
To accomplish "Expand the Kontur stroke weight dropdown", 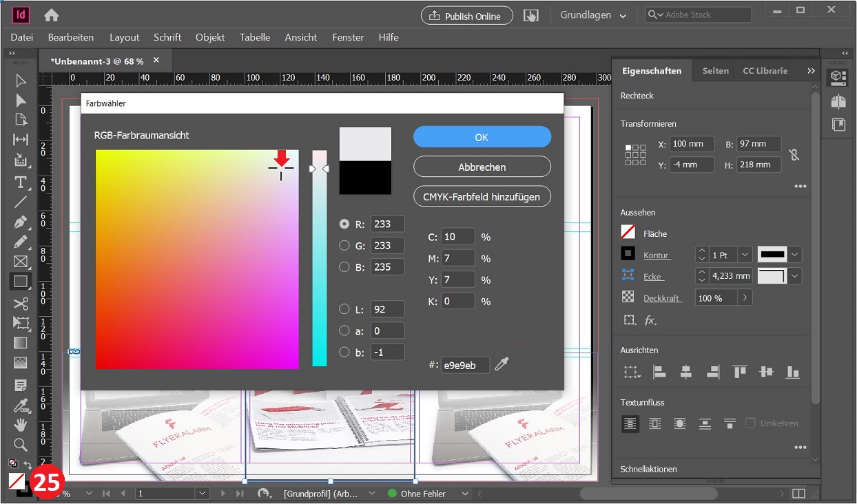I will tap(745, 255).
